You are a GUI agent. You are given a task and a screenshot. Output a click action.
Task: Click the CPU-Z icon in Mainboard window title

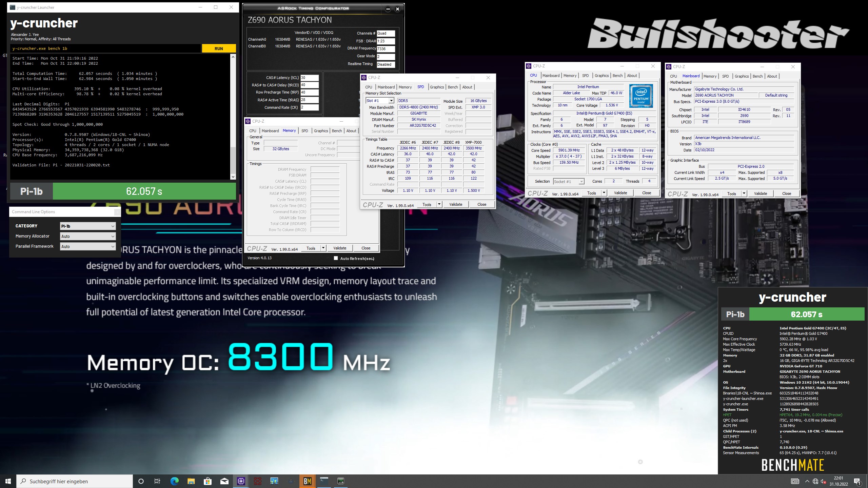coord(669,67)
